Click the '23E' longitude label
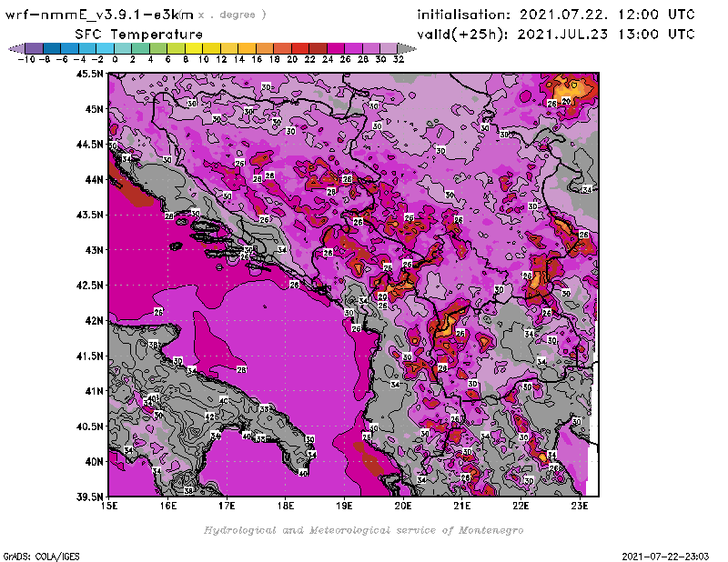Viewport: 728px width, 562px height. [580, 506]
